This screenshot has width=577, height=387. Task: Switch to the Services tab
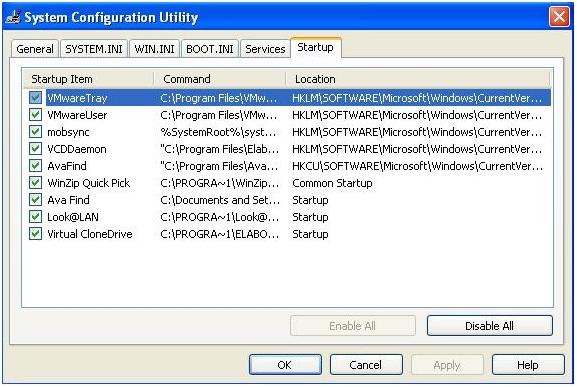pyautogui.click(x=265, y=49)
